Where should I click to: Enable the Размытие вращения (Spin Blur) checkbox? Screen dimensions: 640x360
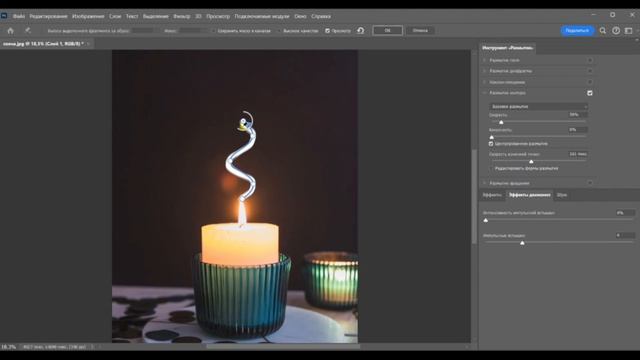pyautogui.click(x=590, y=183)
